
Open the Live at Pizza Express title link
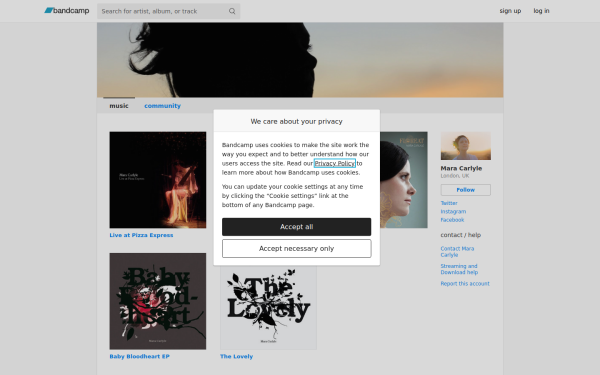(141, 235)
